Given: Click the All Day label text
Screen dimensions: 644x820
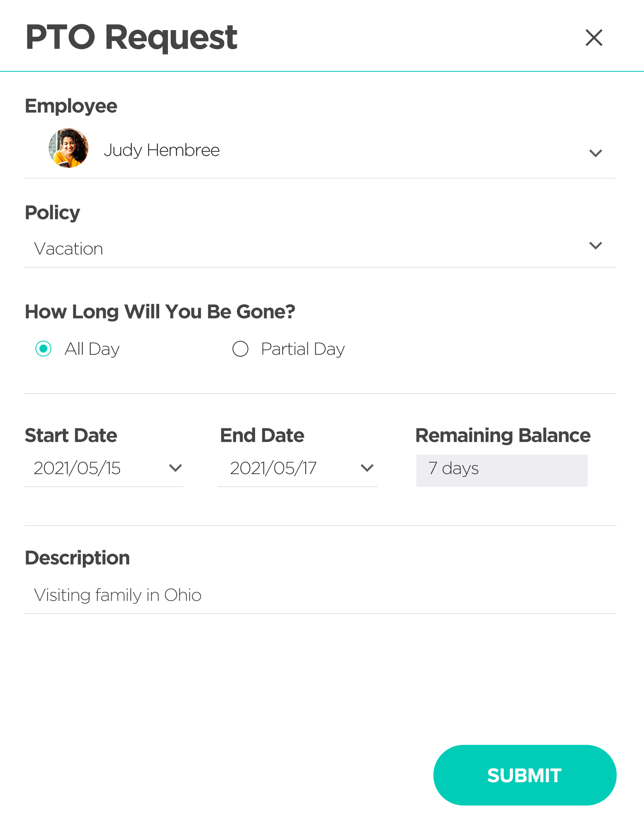Looking at the screenshot, I should click(x=92, y=349).
